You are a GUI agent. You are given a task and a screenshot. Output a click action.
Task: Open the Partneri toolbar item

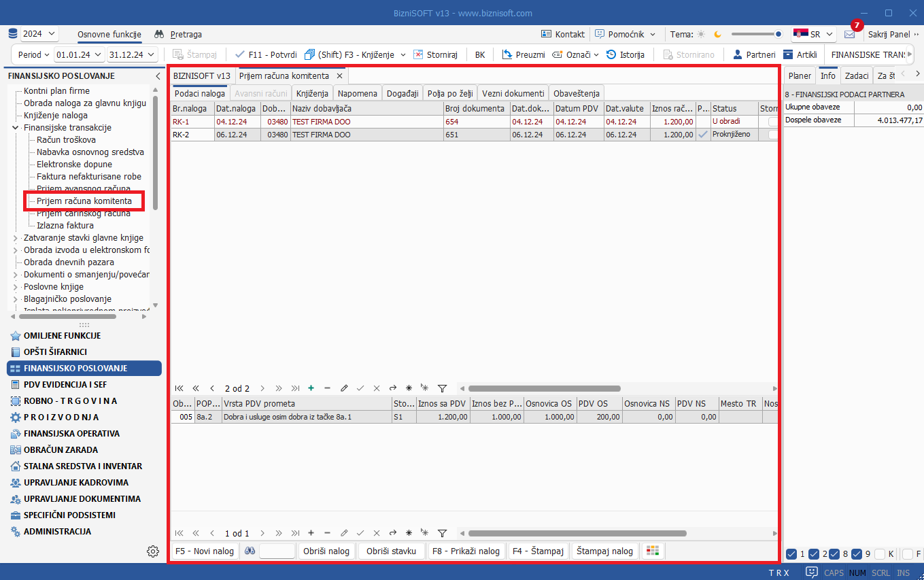tap(754, 54)
